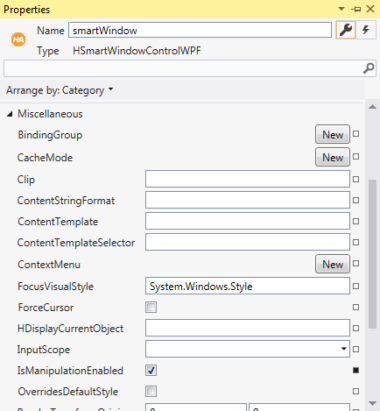The height and width of the screenshot is (411, 380).
Task: Click the vertical scrollbar thumb
Action: [372, 254]
